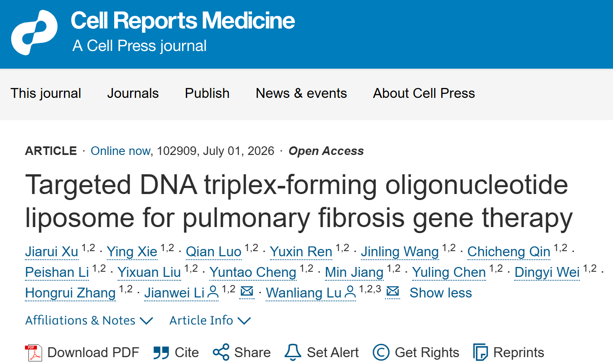
Task: Open the Publish menu
Action: tap(207, 93)
